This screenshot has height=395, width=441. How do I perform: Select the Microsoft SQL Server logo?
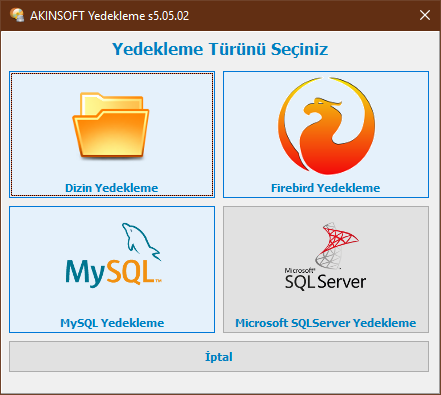point(325,256)
